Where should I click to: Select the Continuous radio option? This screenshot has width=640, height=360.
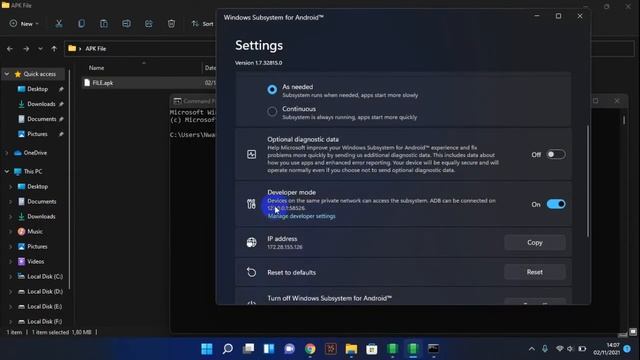point(272,111)
